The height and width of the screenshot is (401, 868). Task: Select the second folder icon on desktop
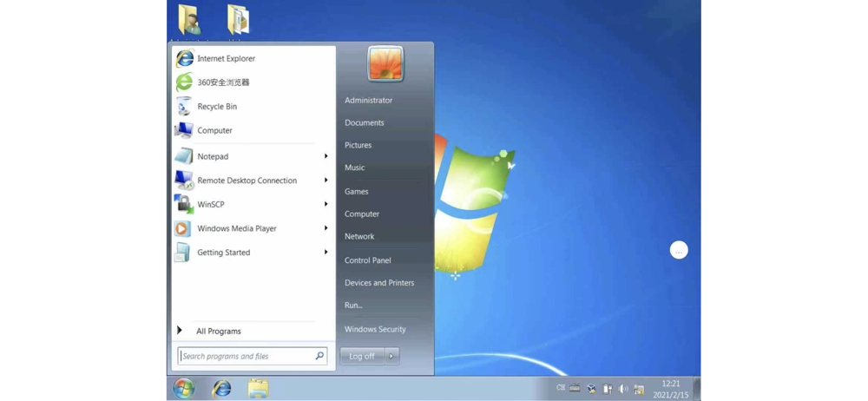(238, 20)
